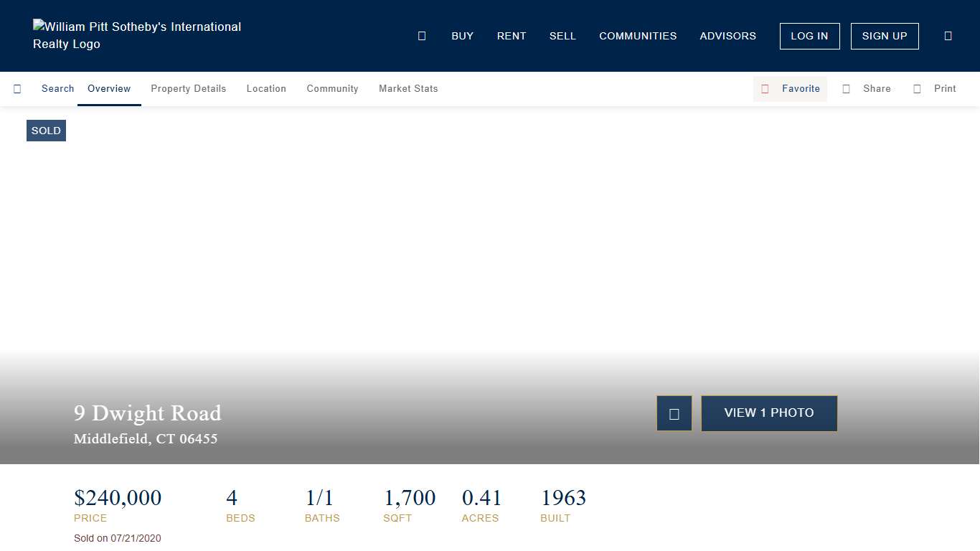Click the VIEW 1 PHOTO button
This screenshot has width=980, height=551.
click(769, 413)
